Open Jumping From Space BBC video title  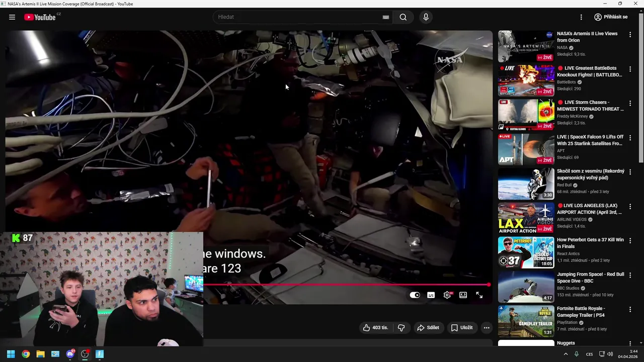(590, 278)
